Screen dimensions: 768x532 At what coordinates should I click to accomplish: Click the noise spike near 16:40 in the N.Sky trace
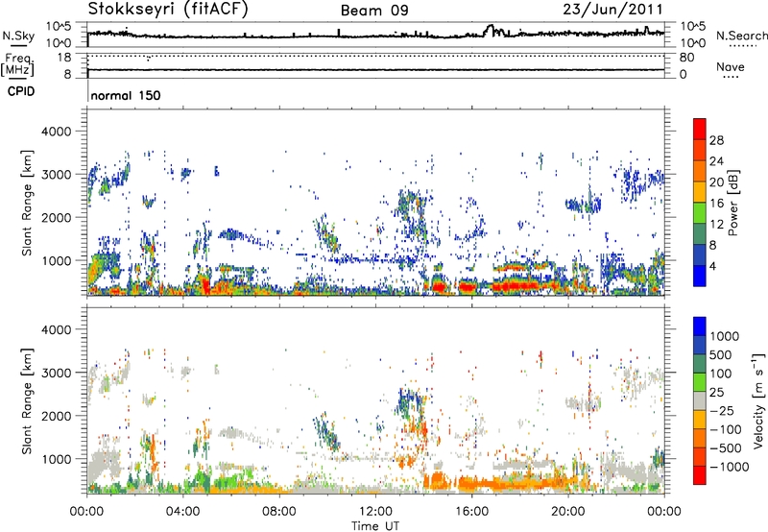[490, 29]
